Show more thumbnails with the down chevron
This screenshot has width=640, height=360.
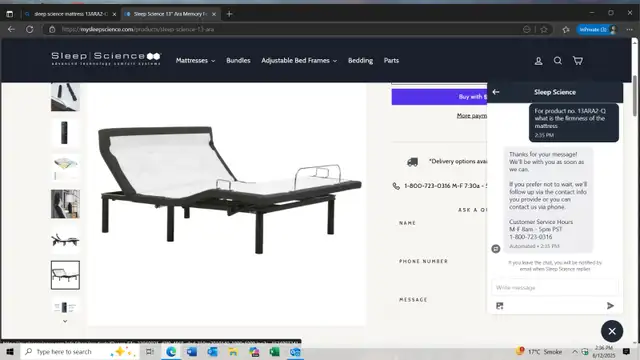(65, 321)
